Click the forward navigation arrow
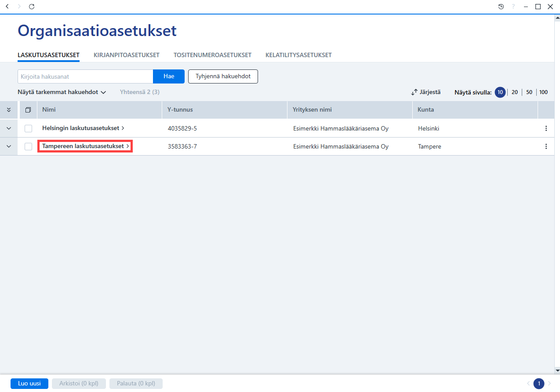 pyautogui.click(x=19, y=7)
